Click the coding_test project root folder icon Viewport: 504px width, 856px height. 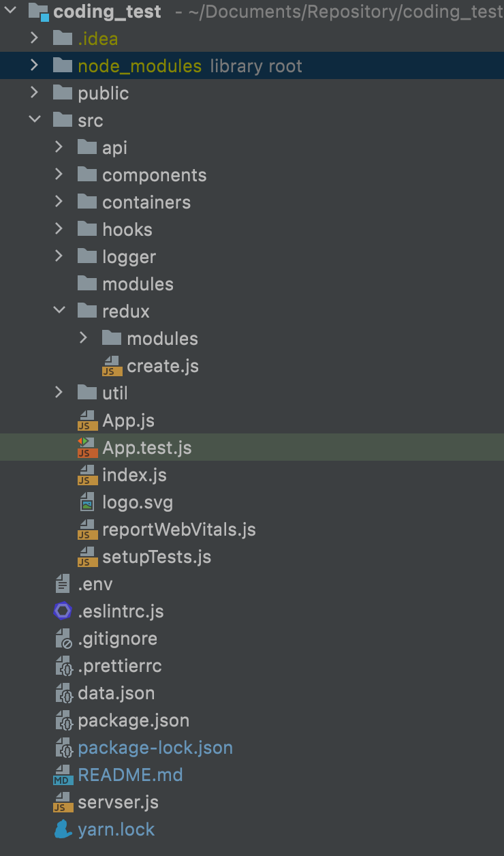coord(40,12)
